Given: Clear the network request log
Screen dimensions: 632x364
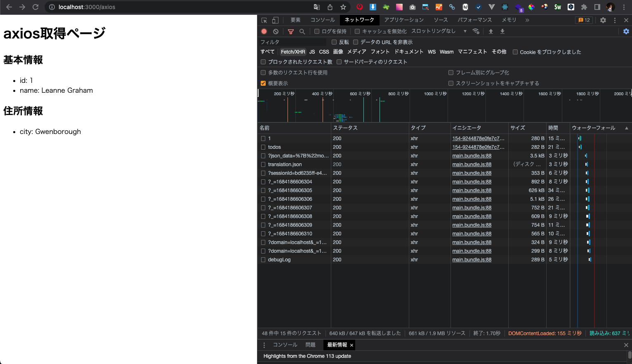Looking at the screenshot, I should tap(276, 31).
